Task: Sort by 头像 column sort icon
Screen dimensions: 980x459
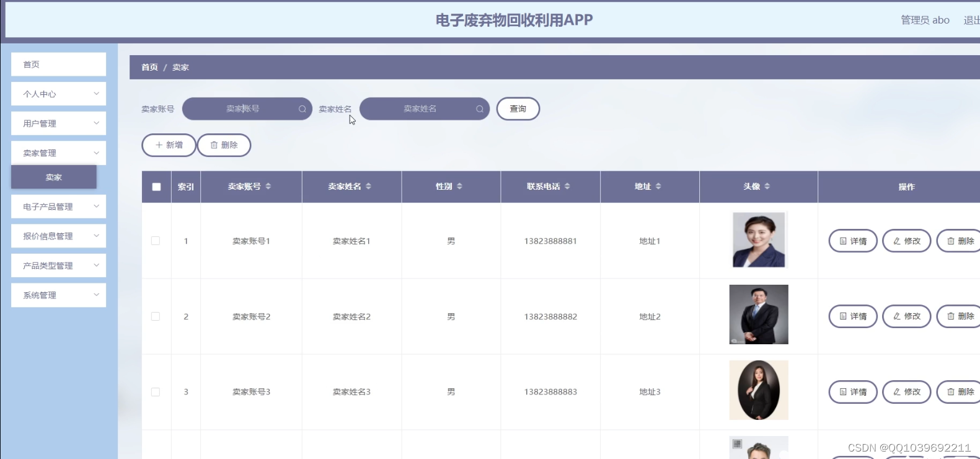Action: click(x=767, y=186)
